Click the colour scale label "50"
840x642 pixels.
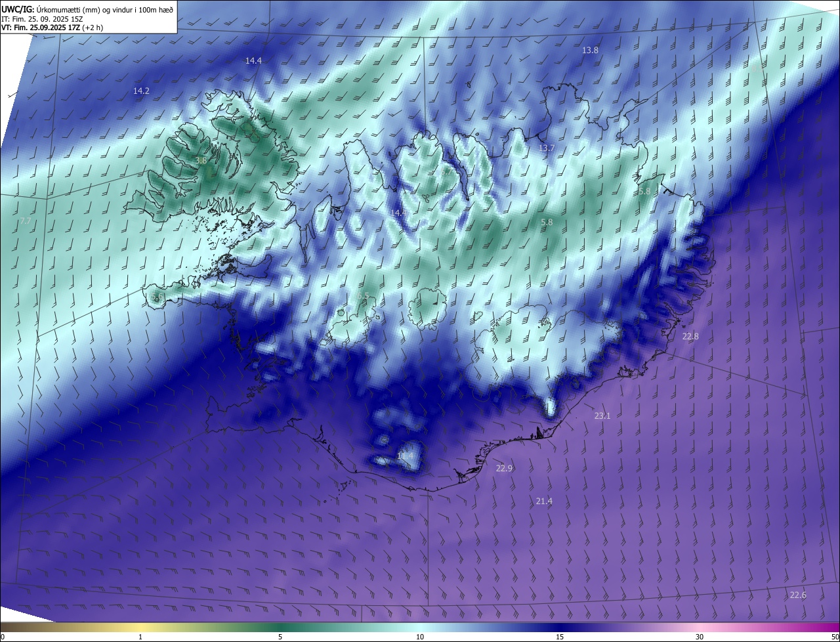click(x=835, y=637)
